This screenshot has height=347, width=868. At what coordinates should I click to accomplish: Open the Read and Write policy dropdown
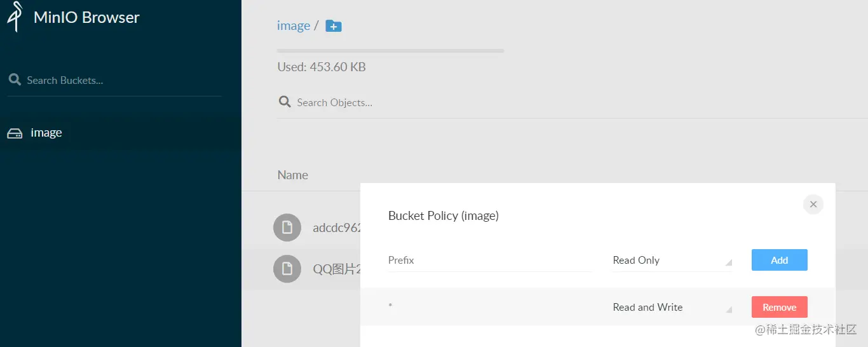pos(672,307)
